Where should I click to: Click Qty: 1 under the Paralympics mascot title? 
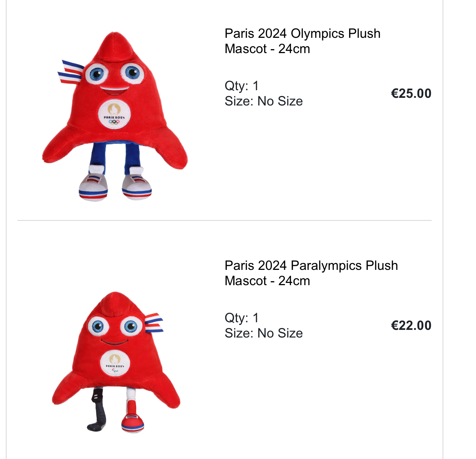[242, 318]
